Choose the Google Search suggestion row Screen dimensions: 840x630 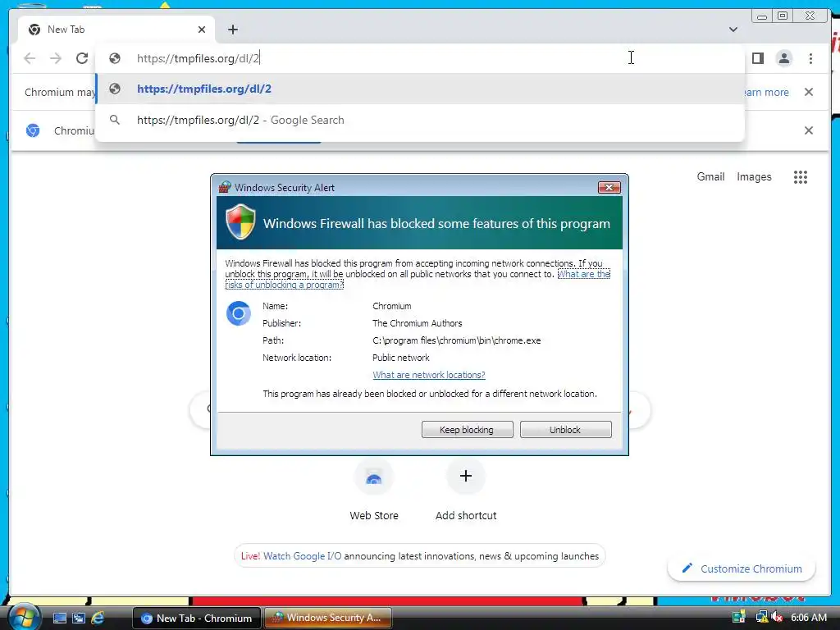[420, 120]
